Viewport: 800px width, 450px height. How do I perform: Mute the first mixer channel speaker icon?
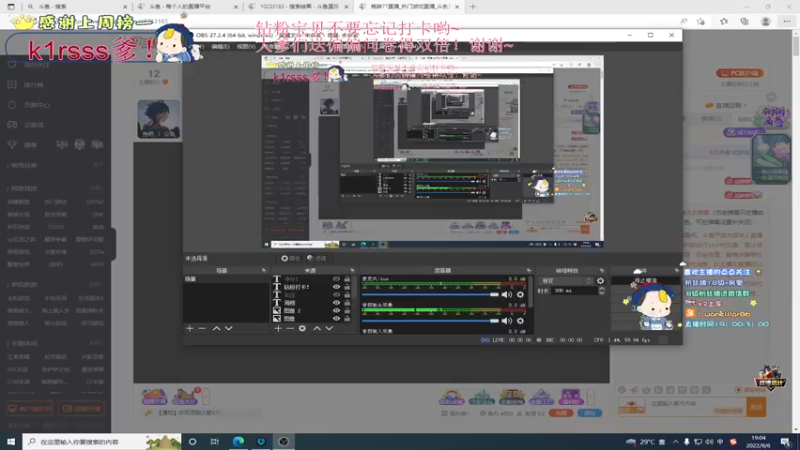pyautogui.click(x=507, y=294)
